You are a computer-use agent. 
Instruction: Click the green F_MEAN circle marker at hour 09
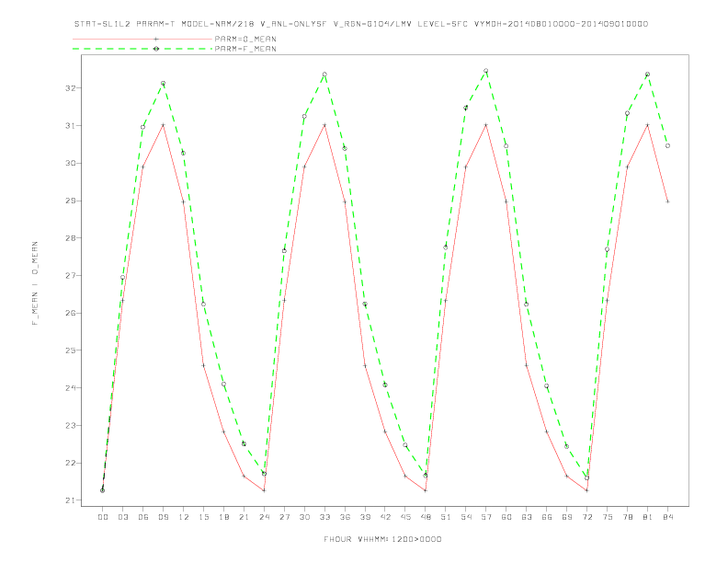[163, 83]
